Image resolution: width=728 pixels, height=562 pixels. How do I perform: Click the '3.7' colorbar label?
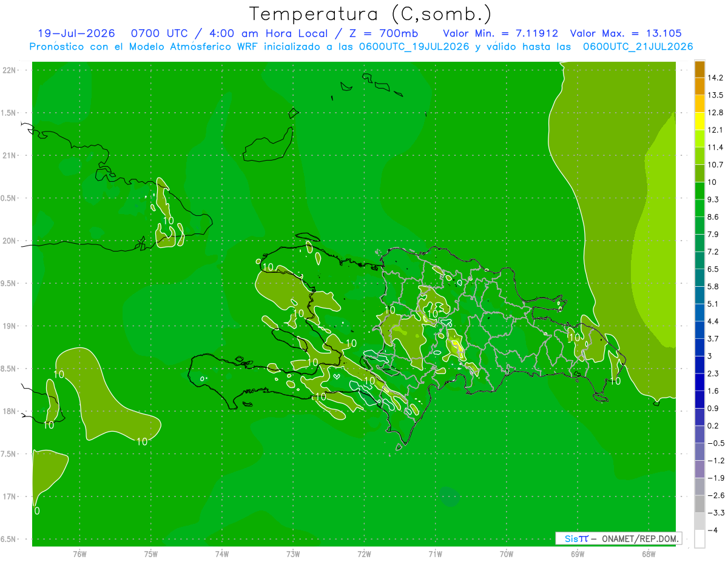pyautogui.click(x=713, y=339)
